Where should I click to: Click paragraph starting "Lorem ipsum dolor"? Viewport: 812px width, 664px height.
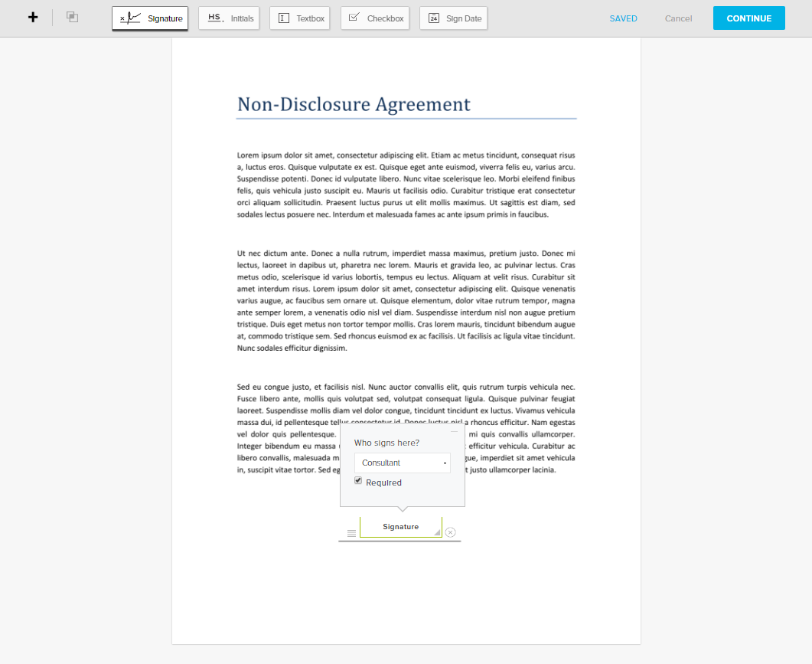406,185
